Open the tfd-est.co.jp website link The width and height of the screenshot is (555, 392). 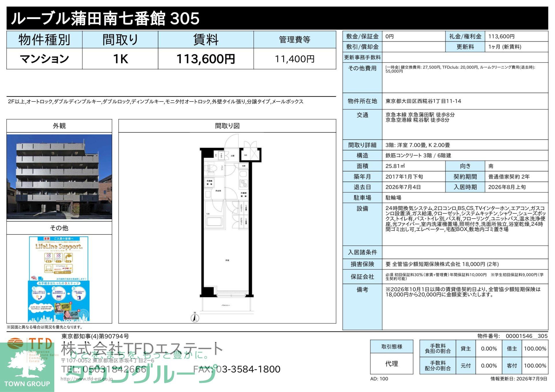pos(87,379)
